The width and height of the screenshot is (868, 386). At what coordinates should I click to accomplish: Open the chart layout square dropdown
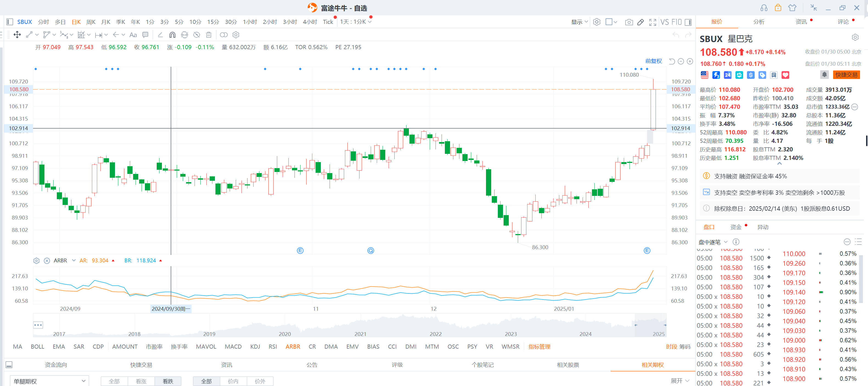pos(611,22)
